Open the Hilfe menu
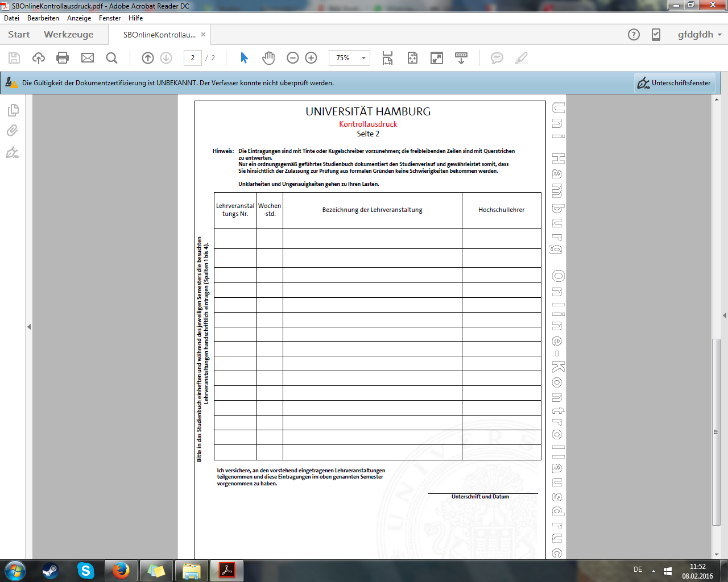 (x=136, y=18)
